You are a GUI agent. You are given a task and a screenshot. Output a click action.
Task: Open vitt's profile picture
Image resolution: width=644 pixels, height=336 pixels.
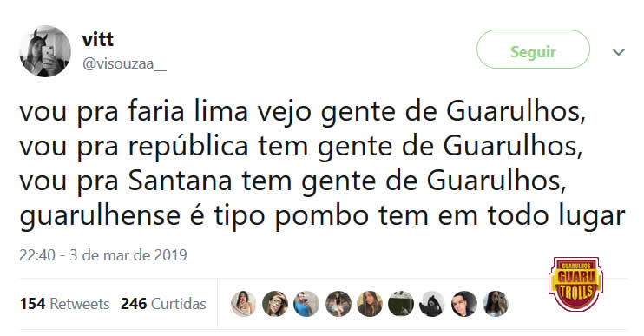(45, 51)
